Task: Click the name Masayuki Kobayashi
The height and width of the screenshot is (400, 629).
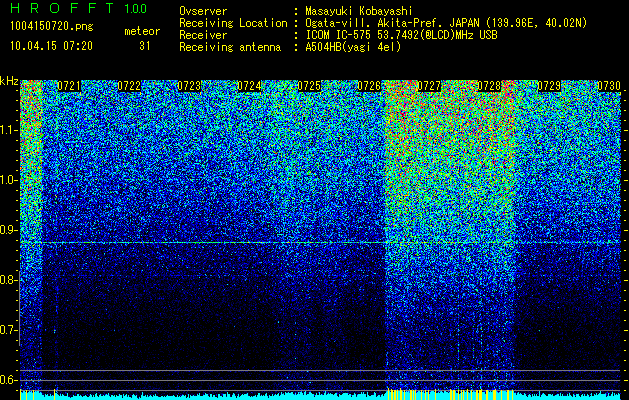Action: (x=359, y=11)
